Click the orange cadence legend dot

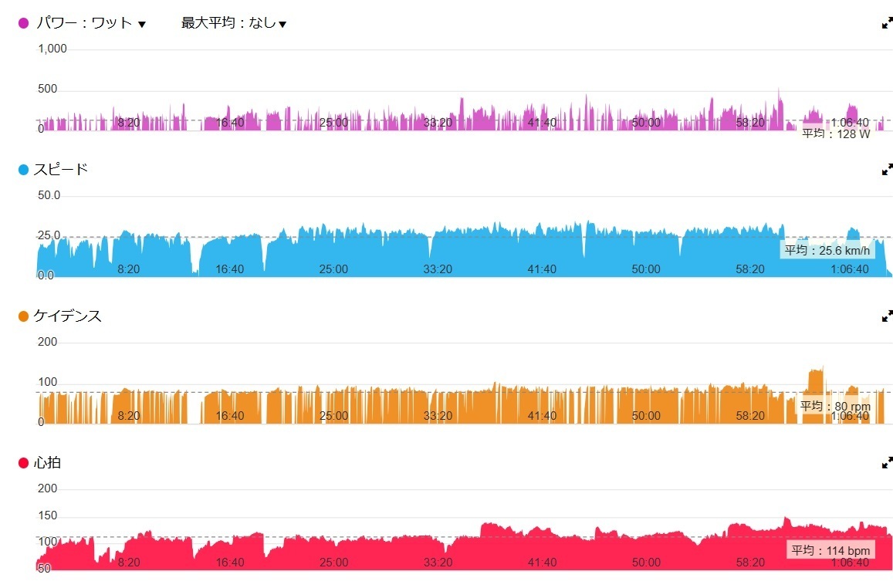[23, 316]
